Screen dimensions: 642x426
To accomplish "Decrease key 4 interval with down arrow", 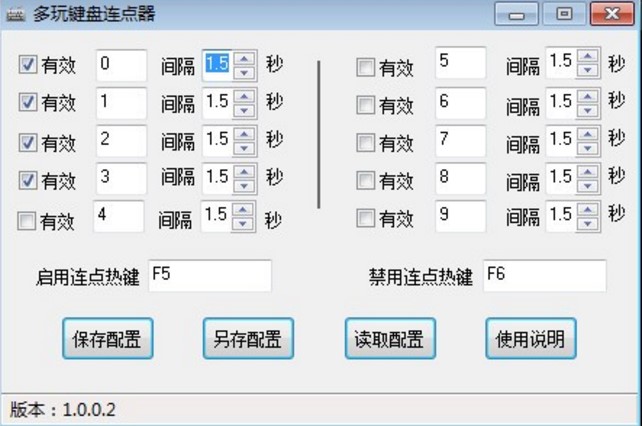I will pos(243,224).
